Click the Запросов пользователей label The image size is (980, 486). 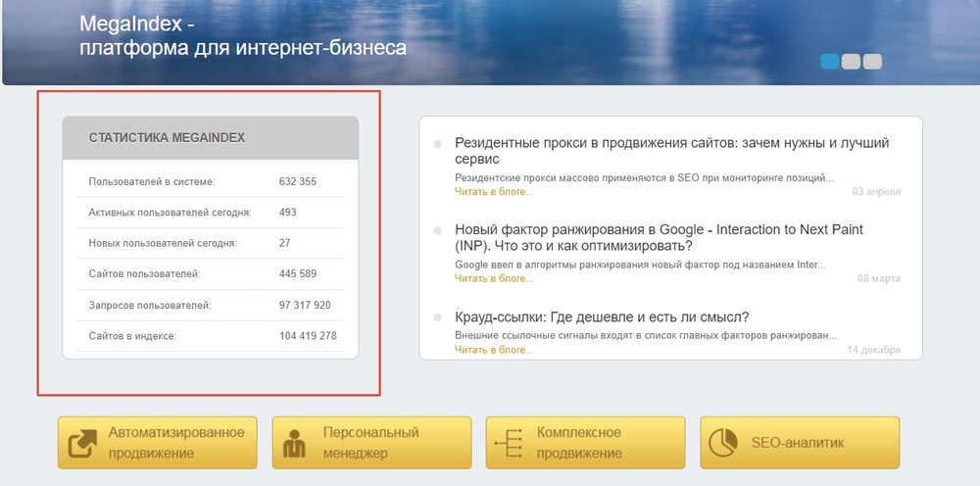click(x=150, y=306)
